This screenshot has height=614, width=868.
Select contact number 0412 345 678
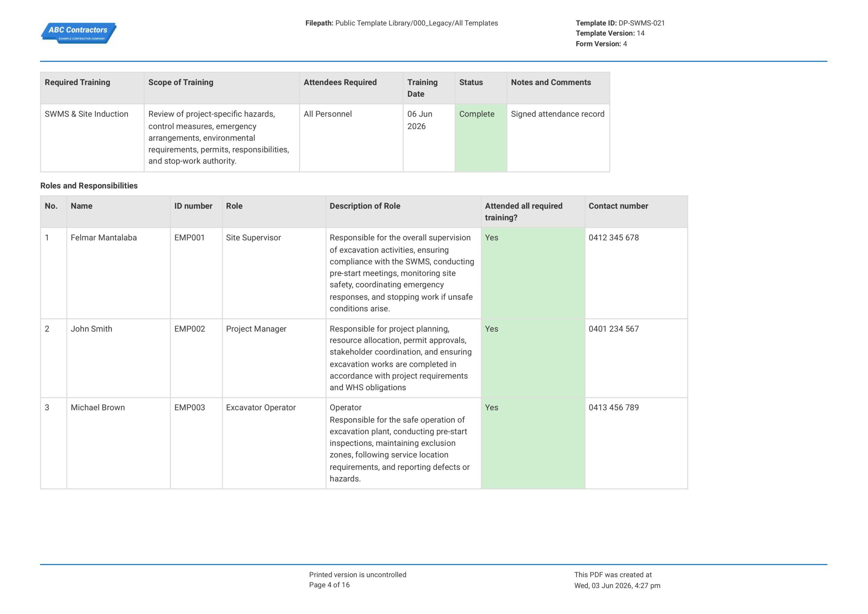[x=614, y=238]
